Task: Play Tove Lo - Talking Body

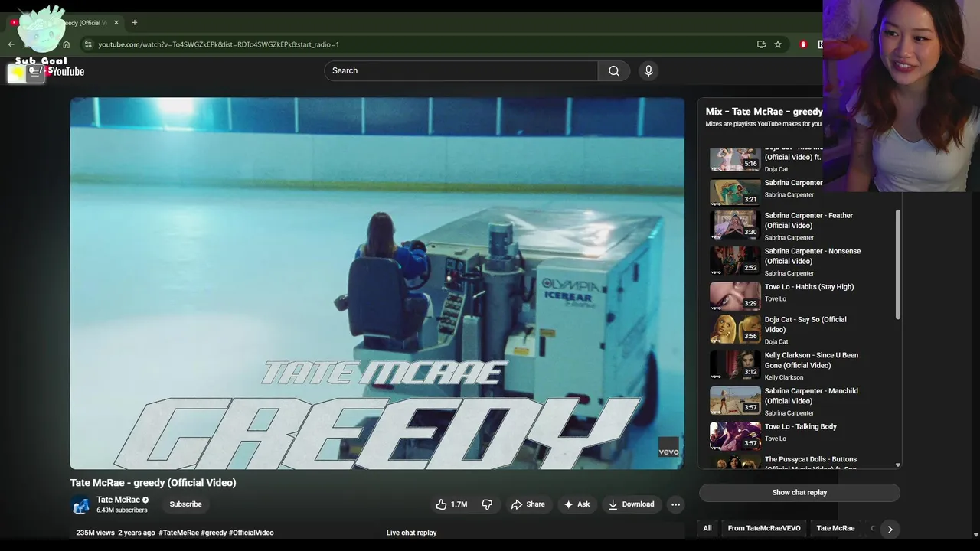Action: [801, 427]
